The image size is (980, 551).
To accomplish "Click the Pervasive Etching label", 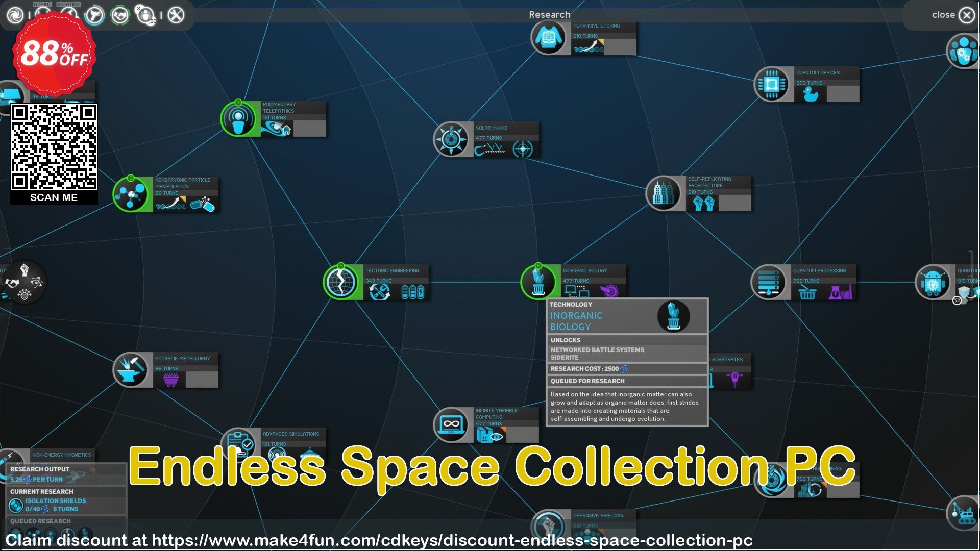I will [596, 26].
